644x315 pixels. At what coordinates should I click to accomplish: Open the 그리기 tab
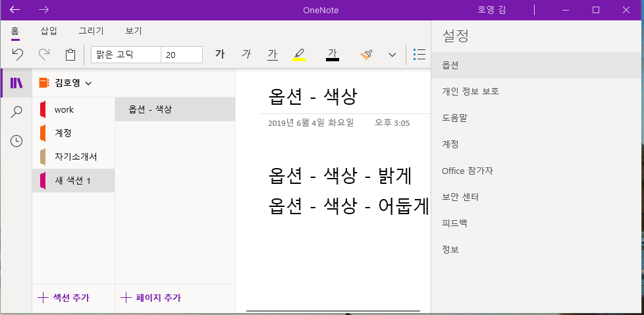pyautogui.click(x=91, y=31)
